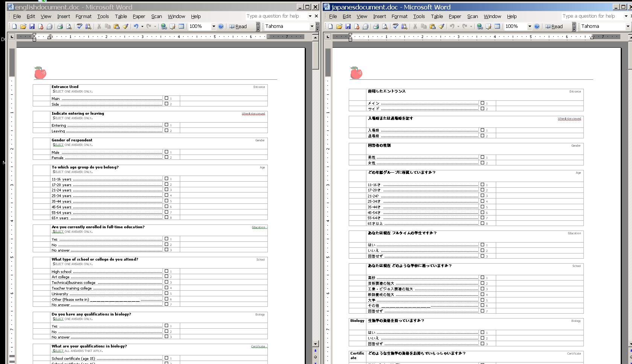632x364 pixels.
Task: Open the Zoom dropdown in japanesdocument.doc
Action: coord(530,26)
